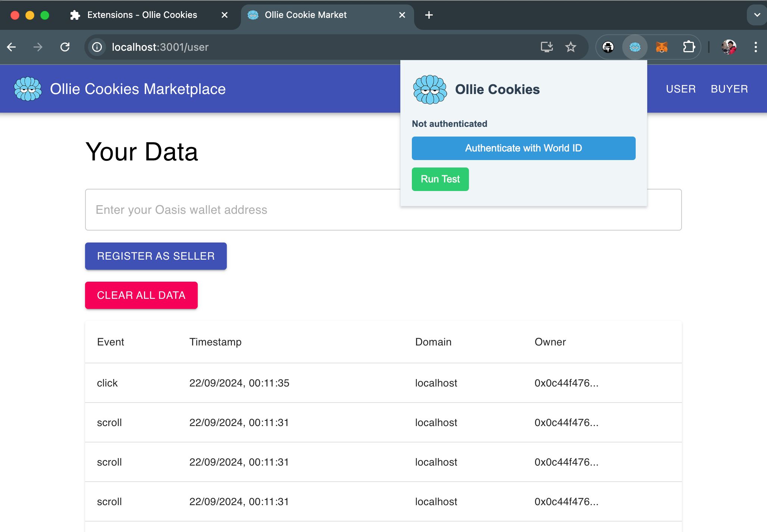767x532 pixels.
Task: Expand the tab search dropdown arrow
Action: pyautogui.click(x=757, y=15)
